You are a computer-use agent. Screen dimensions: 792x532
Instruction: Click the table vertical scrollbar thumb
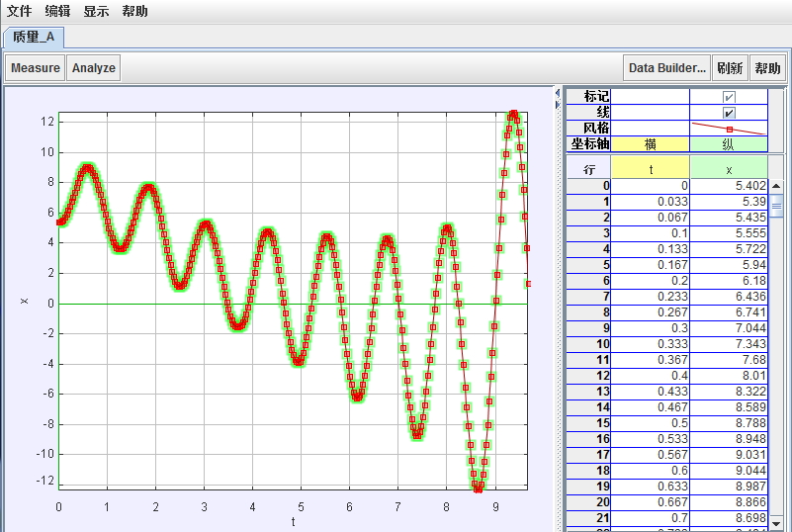point(776,206)
